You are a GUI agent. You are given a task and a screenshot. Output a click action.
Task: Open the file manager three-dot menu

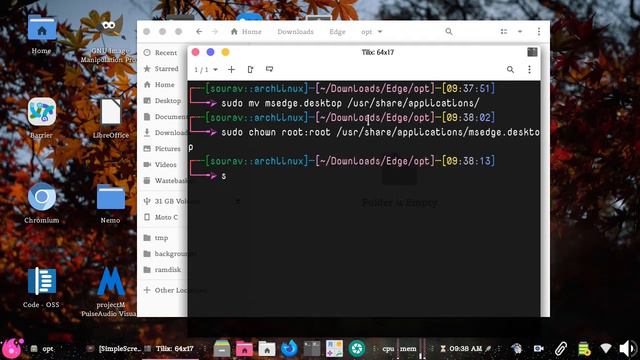pyautogui.click(x=539, y=31)
